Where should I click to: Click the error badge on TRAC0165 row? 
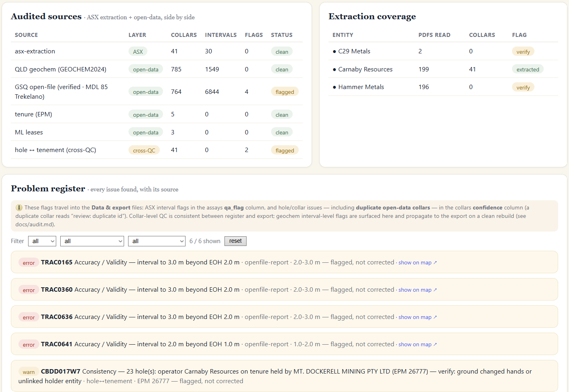[x=29, y=263]
